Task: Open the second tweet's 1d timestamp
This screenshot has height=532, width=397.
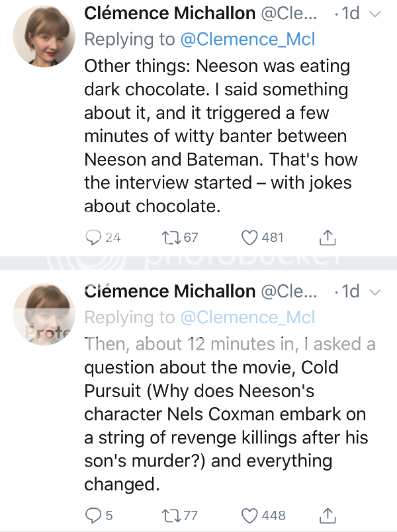Action: point(349,292)
